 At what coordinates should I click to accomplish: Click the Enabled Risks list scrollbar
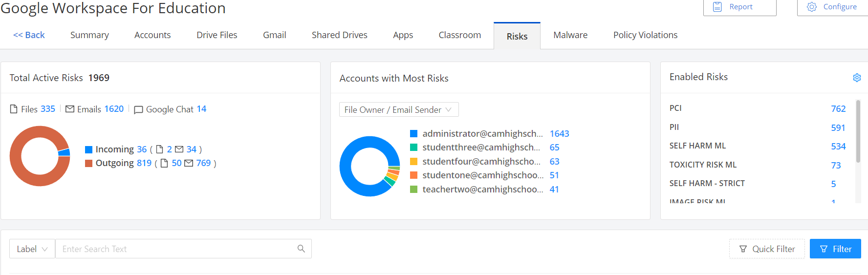[x=858, y=131]
